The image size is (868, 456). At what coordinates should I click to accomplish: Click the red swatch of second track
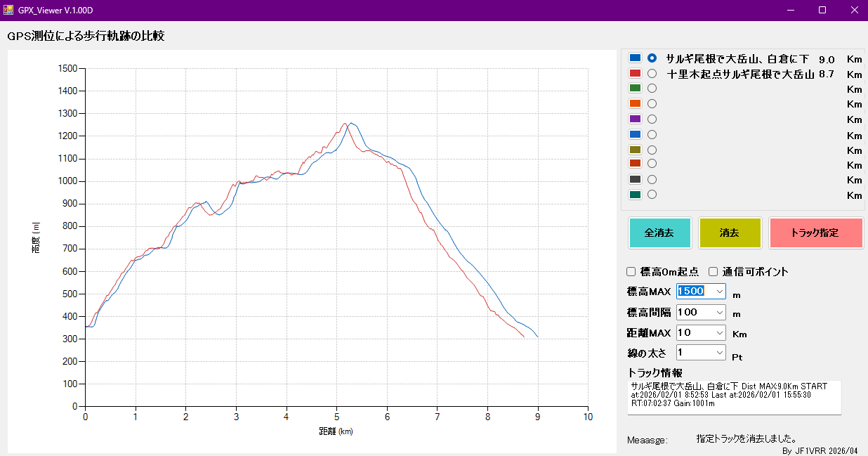pyautogui.click(x=636, y=74)
